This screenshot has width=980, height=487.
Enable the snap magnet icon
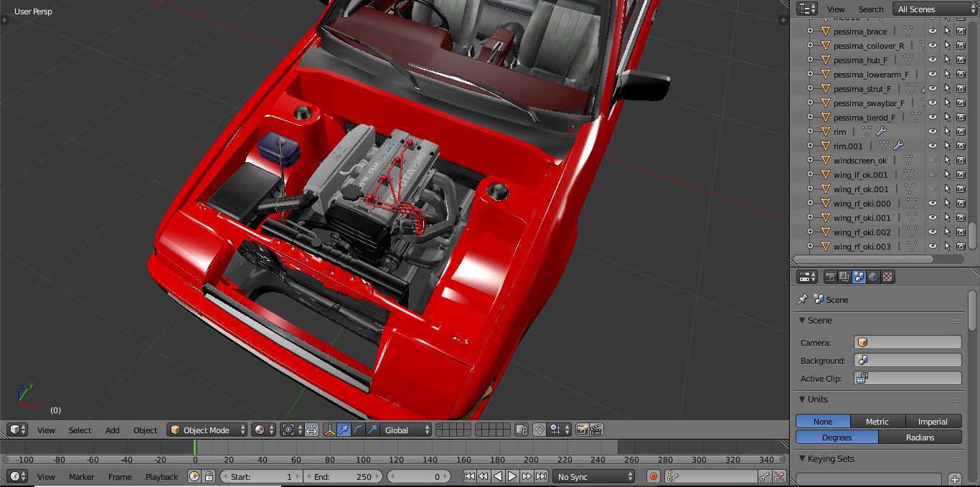[540, 430]
